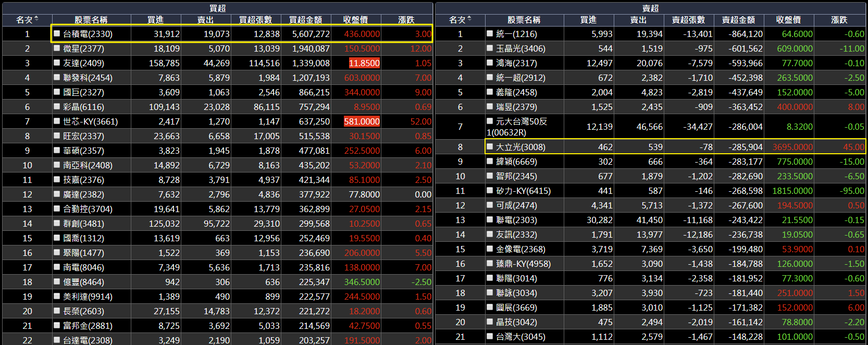Click stock name 美利達(9914)
This screenshot has width=868, height=345.
(88, 297)
